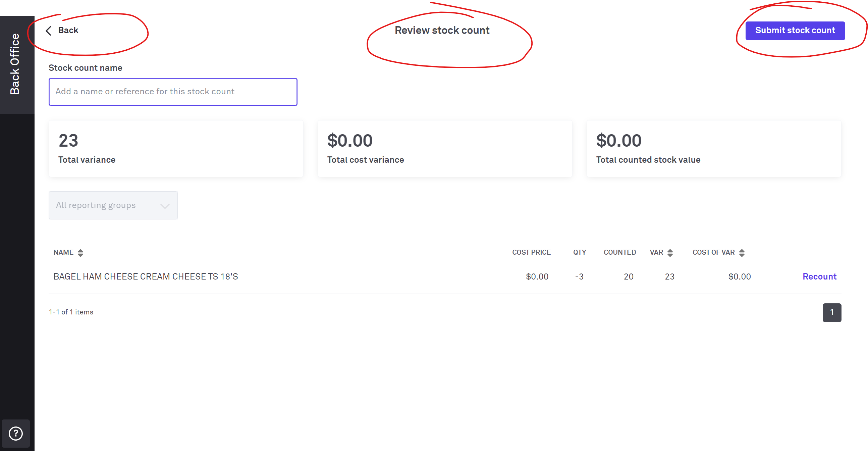This screenshot has height=451, width=868.
Task: Select page 1 in pagination
Action: pos(831,312)
